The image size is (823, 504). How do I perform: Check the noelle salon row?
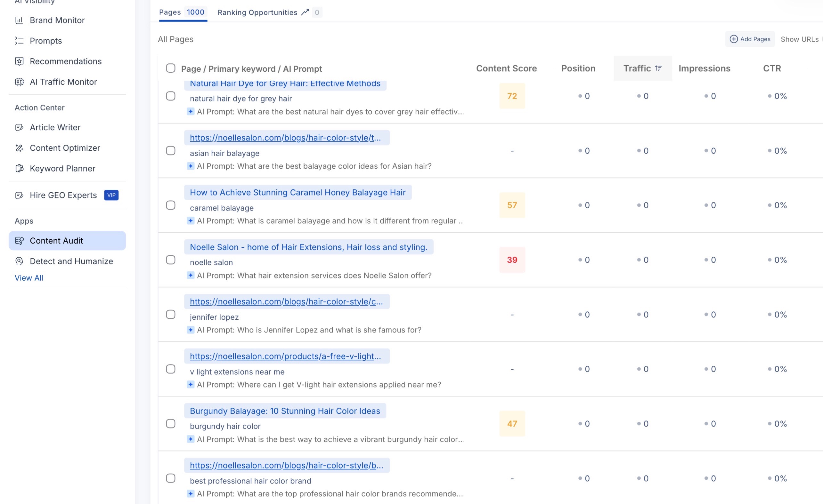tap(171, 260)
